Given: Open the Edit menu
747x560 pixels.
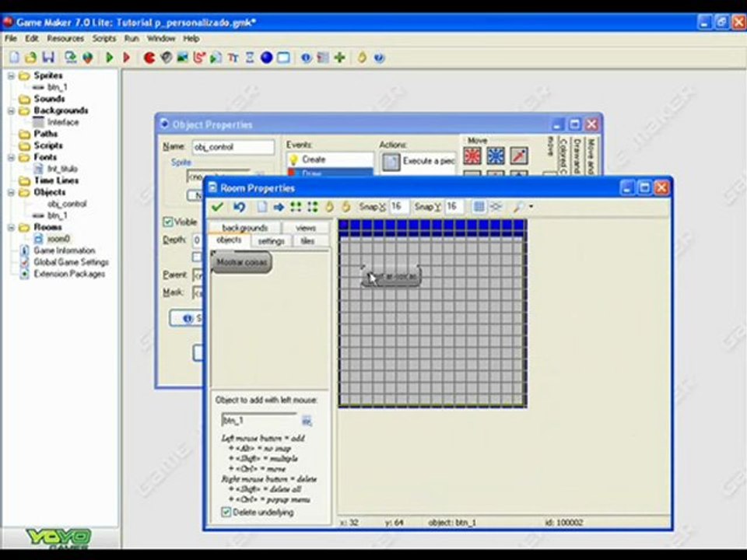Looking at the screenshot, I should [x=32, y=39].
